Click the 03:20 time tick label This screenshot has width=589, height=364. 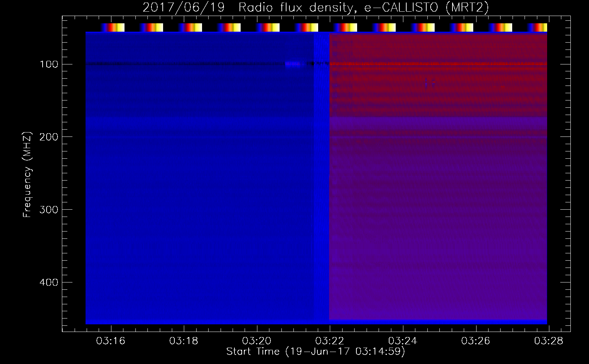coord(257,341)
